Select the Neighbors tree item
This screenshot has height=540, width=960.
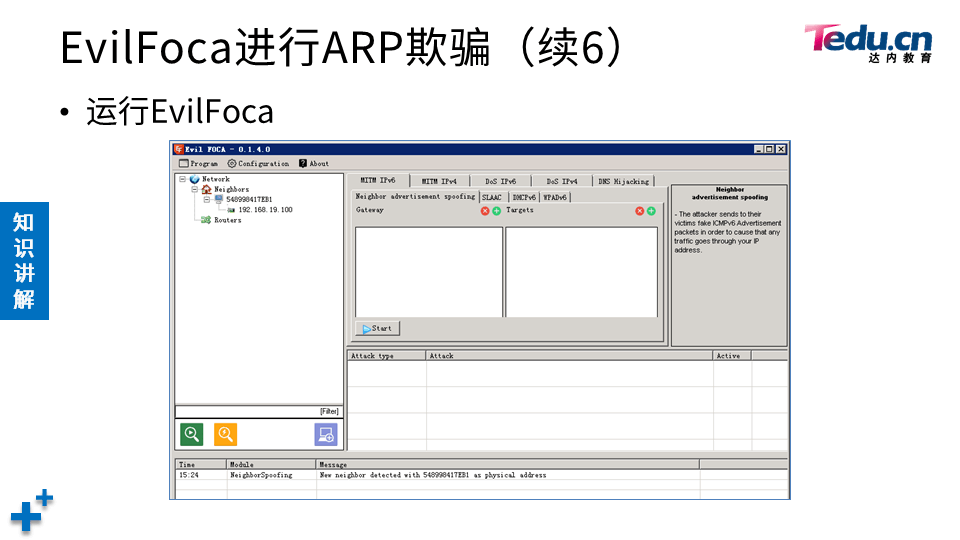[231, 189]
